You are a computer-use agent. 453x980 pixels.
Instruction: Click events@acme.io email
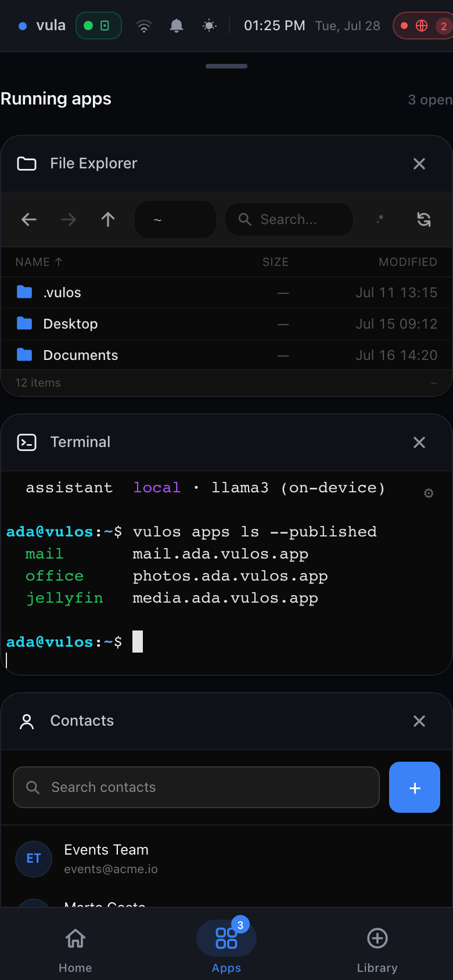pos(111,869)
